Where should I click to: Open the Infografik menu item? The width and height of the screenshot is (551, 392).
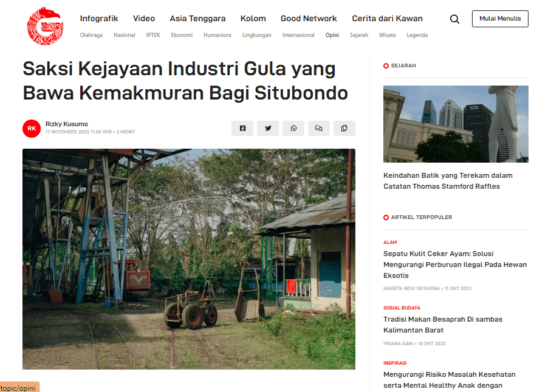pos(99,18)
